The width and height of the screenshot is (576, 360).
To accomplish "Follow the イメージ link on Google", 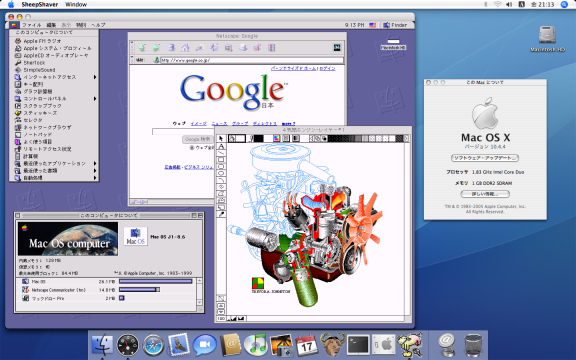I will tap(199, 123).
